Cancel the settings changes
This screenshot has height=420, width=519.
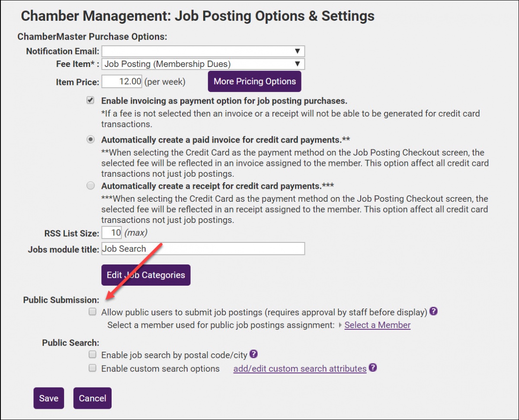(92, 398)
